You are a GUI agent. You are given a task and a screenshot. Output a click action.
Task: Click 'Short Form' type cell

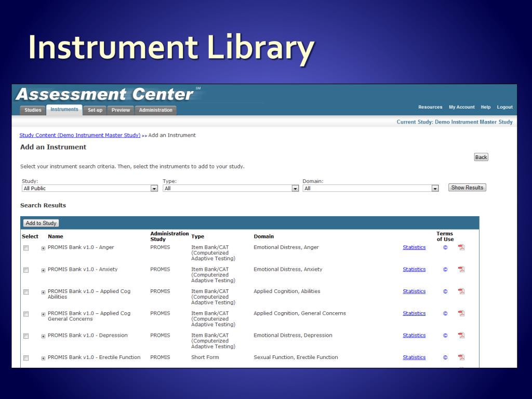click(205, 357)
